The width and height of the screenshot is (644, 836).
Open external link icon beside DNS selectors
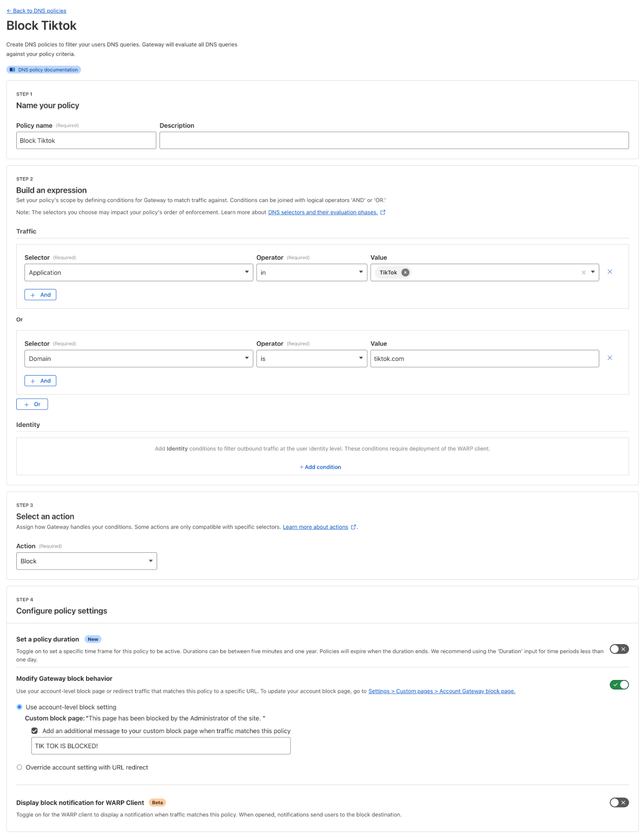click(383, 212)
